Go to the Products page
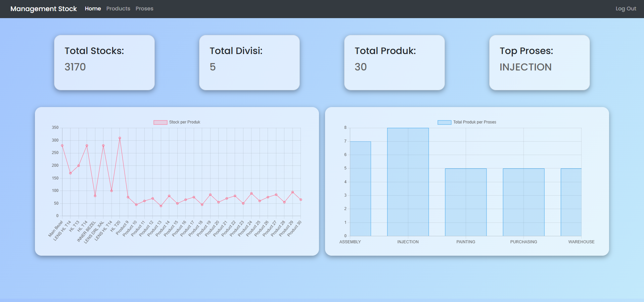This screenshot has height=302, width=644. point(118,9)
